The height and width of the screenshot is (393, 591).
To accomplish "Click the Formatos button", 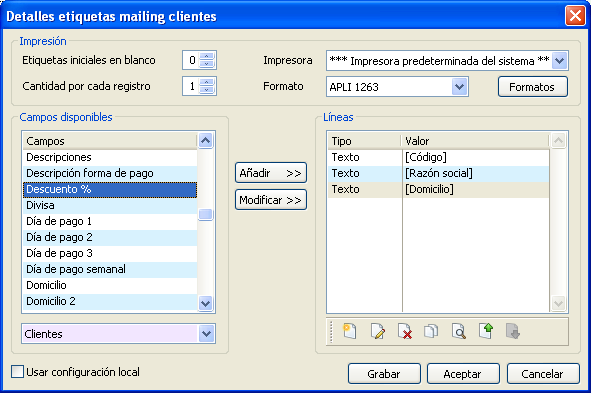I will pos(533,87).
